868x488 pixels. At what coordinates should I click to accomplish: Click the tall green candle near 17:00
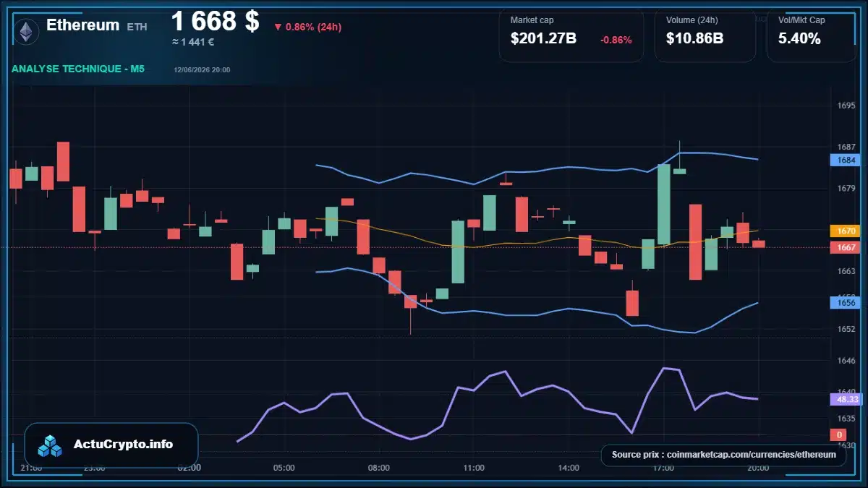[x=664, y=204]
